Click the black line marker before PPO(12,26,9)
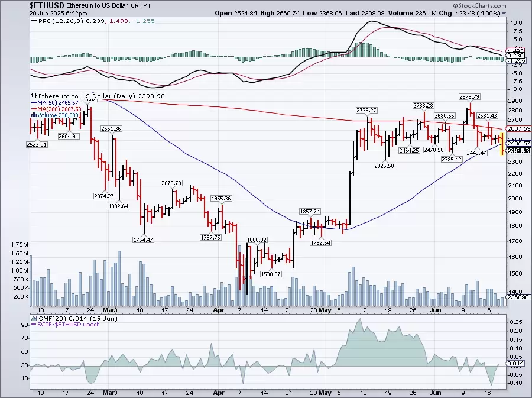This screenshot has height=398, width=532. pyautogui.click(x=34, y=21)
